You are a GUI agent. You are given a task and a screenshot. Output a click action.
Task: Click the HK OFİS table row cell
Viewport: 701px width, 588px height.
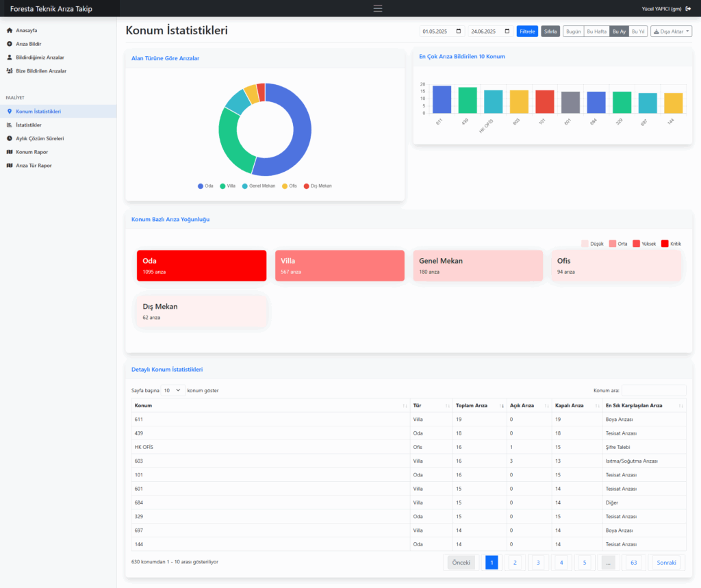[271, 447]
